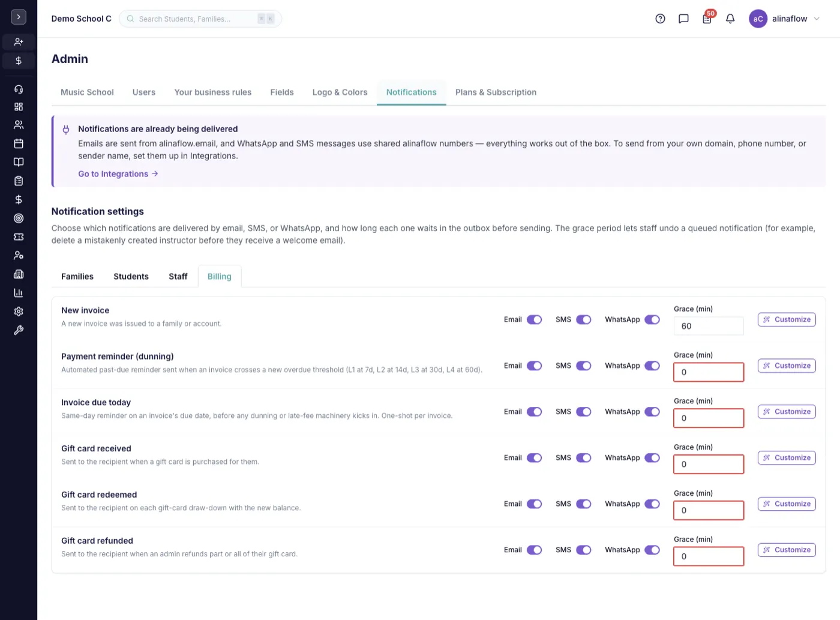The image size is (840, 620).
Task: Click Customize for New invoice
Action: point(787,320)
